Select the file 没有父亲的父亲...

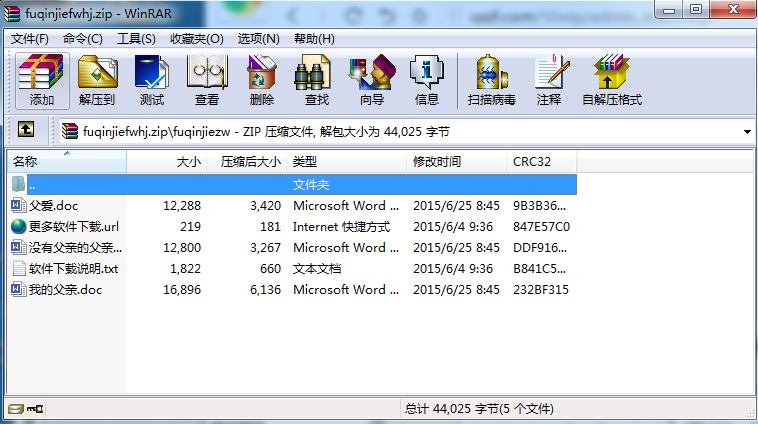tap(75, 248)
